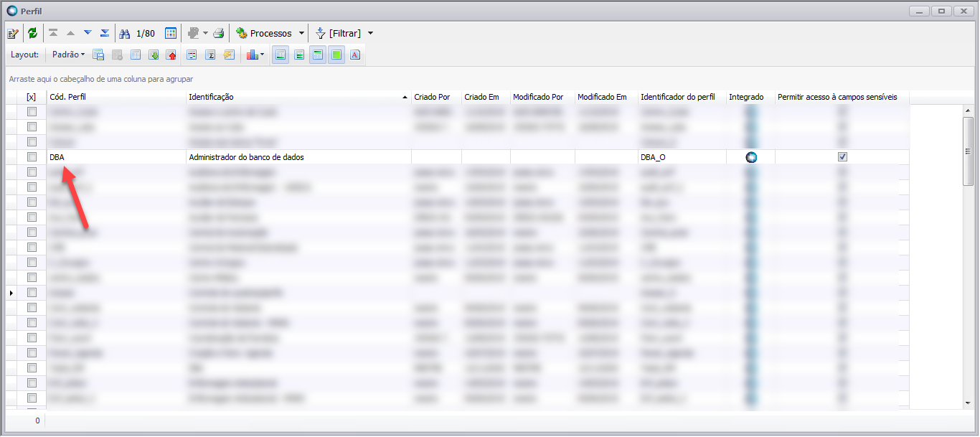This screenshot has height=437, width=980.
Task: Click the column grouping table icon
Action: 192,55
